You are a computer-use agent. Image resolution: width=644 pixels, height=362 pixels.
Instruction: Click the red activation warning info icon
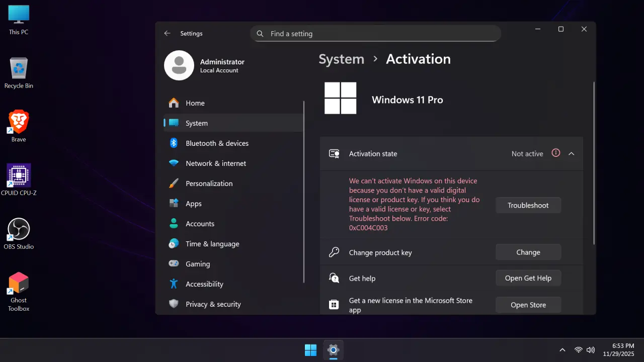556,153
